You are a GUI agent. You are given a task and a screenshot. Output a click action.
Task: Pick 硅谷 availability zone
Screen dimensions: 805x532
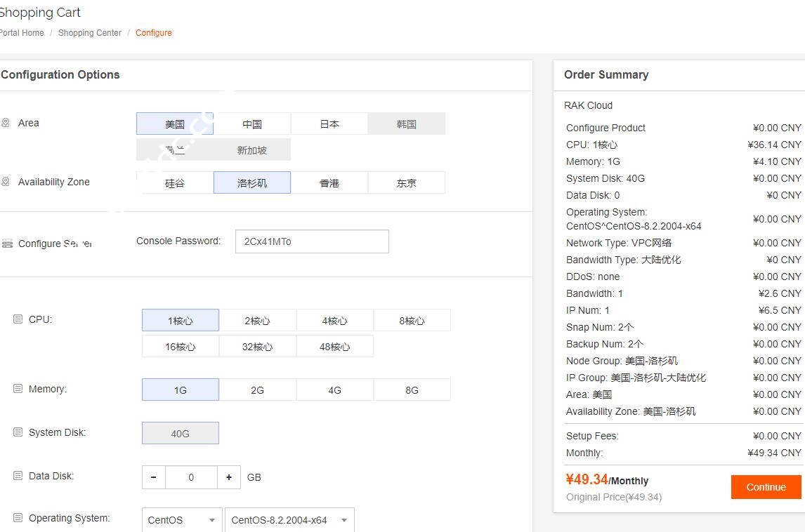click(175, 183)
